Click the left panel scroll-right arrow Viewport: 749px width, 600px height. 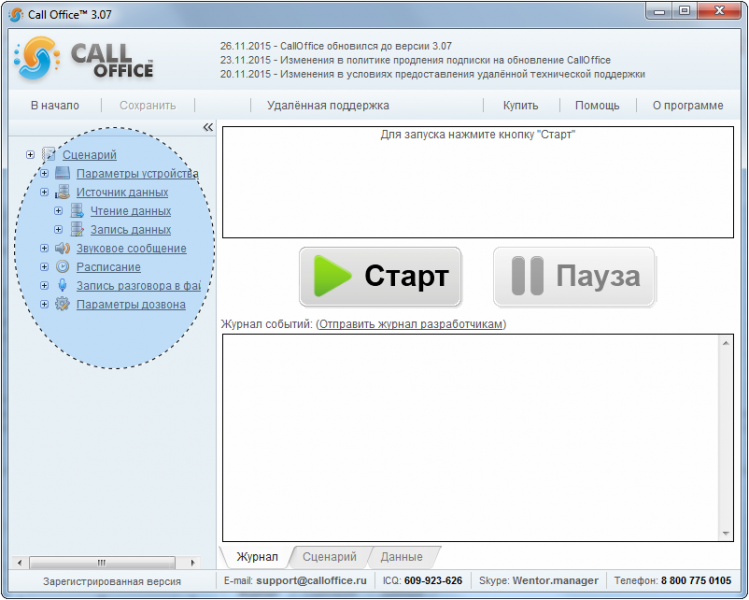(x=193, y=562)
